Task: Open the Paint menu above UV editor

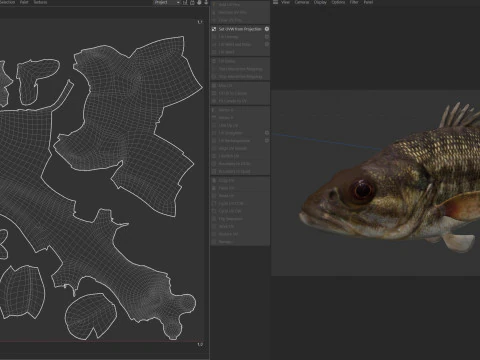Action: (24, 2)
